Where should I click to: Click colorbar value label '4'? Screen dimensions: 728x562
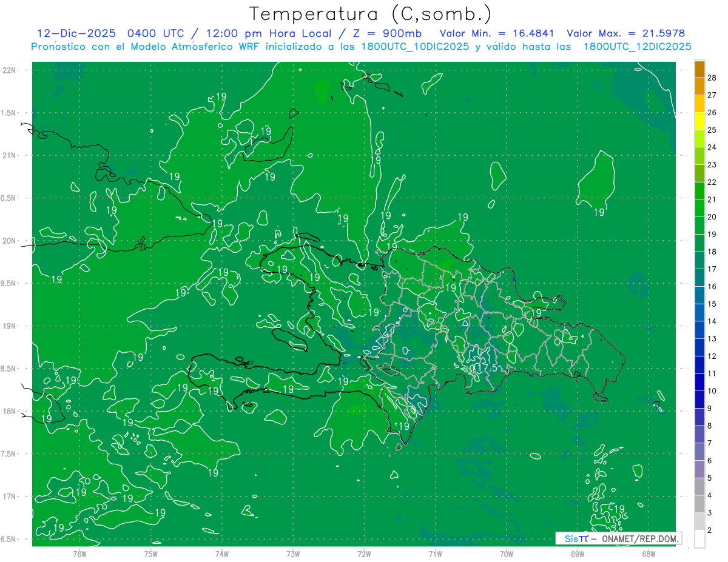pos(709,496)
